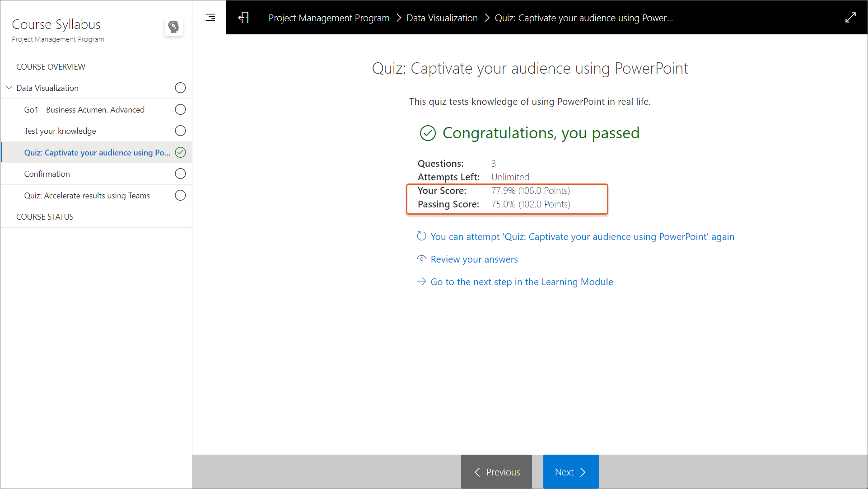Toggle the syllabus sidebar menu icon
Image resolution: width=868 pixels, height=489 pixels.
click(x=210, y=18)
